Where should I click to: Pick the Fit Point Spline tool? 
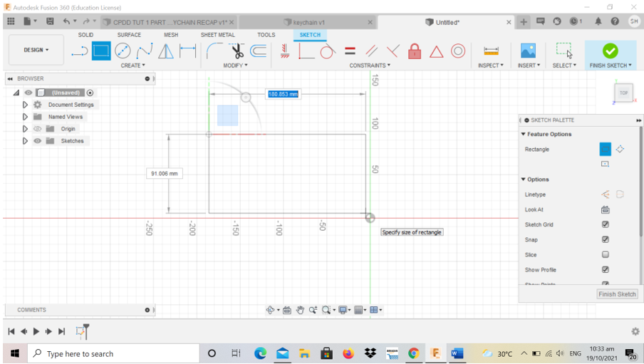pos(144,51)
